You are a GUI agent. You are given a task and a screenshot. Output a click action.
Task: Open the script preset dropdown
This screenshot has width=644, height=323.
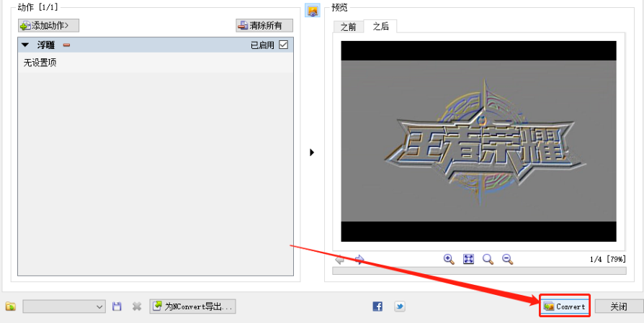coord(65,306)
